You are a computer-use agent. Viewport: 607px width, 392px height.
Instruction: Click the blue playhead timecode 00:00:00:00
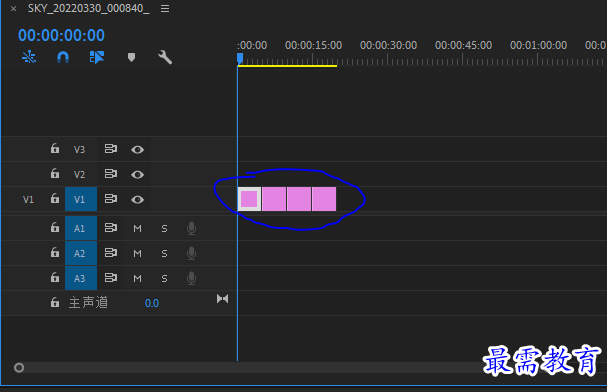coord(61,35)
